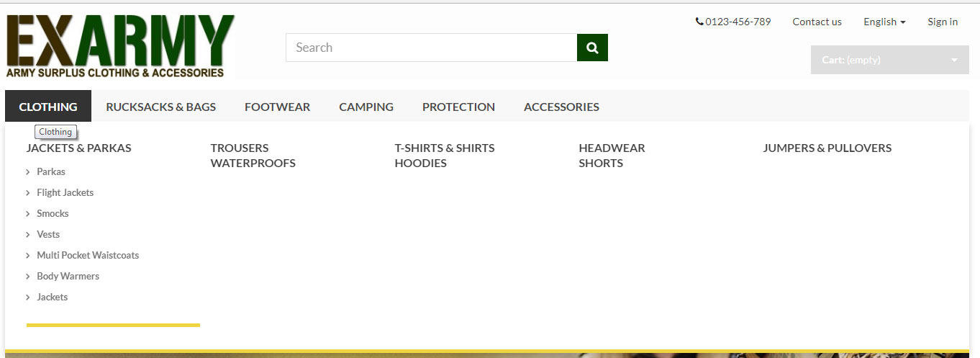Go to the Camping category
This screenshot has width=980, height=358.
point(366,107)
